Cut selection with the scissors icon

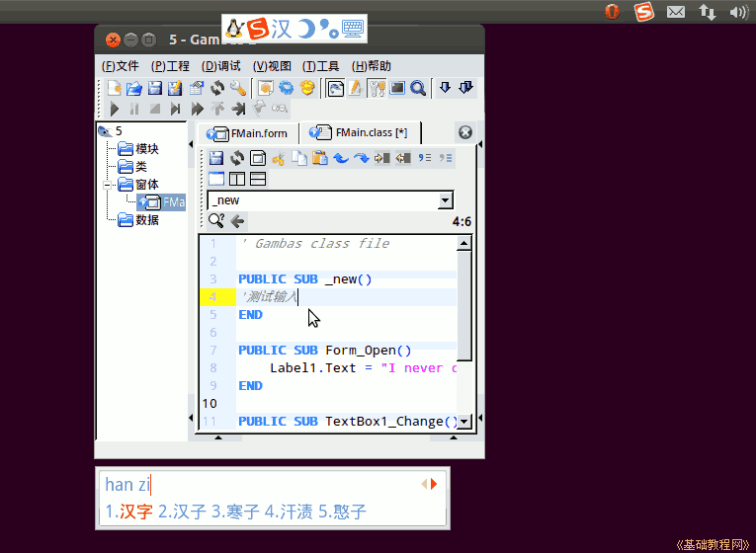coord(279,158)
